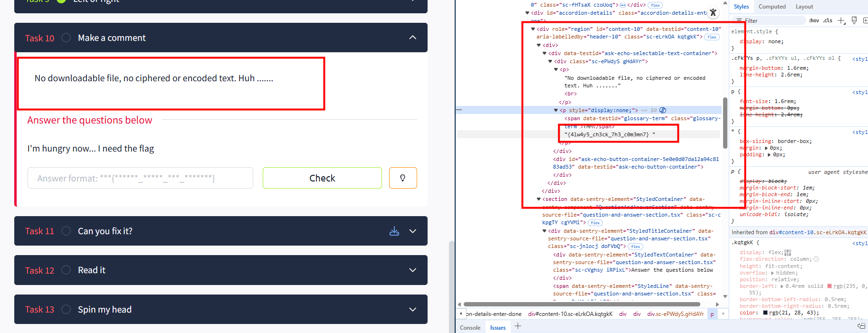Add a new drawer tab with plus
The image size is (868, 333).
tap(518, 326)
